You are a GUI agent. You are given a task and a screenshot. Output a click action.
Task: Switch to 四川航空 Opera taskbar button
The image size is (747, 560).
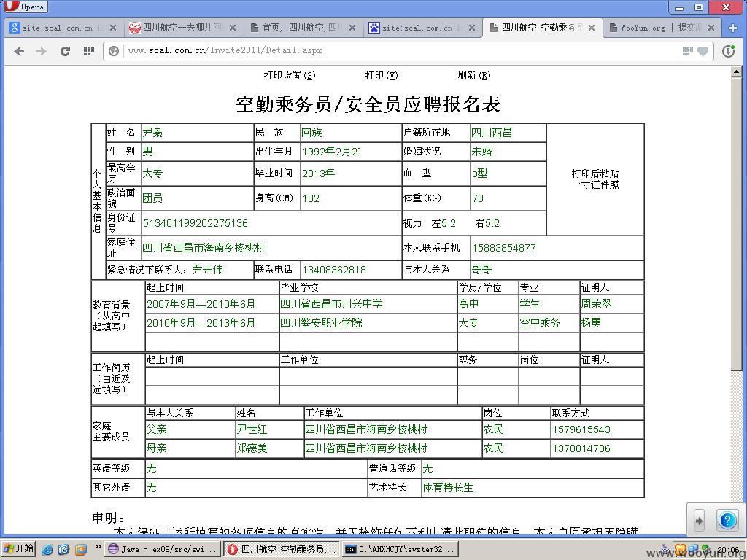click(x=282, y=549)
